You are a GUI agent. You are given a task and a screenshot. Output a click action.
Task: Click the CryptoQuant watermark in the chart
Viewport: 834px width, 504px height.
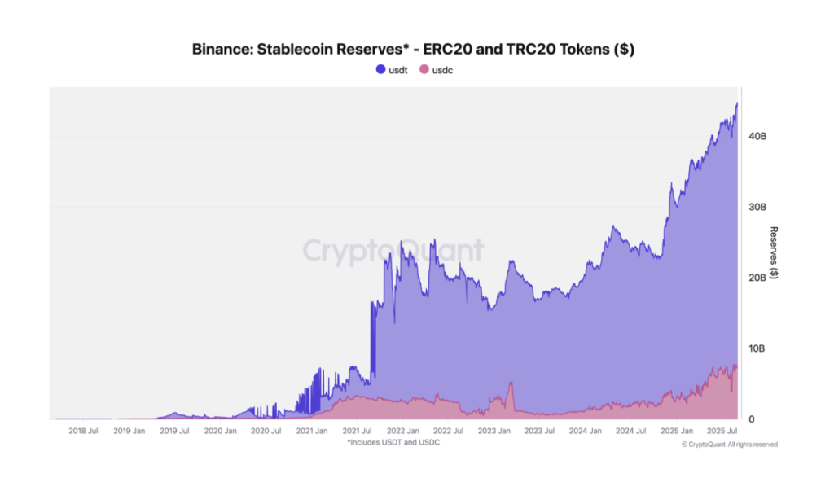pyautogui.click(x=393, y=250)
